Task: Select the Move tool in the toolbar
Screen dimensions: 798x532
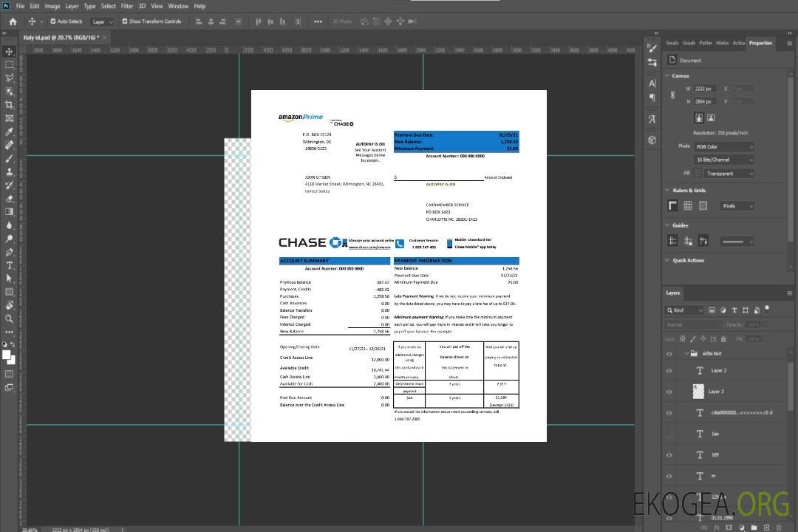Action: pyautogui.click(x=9, y=52)
